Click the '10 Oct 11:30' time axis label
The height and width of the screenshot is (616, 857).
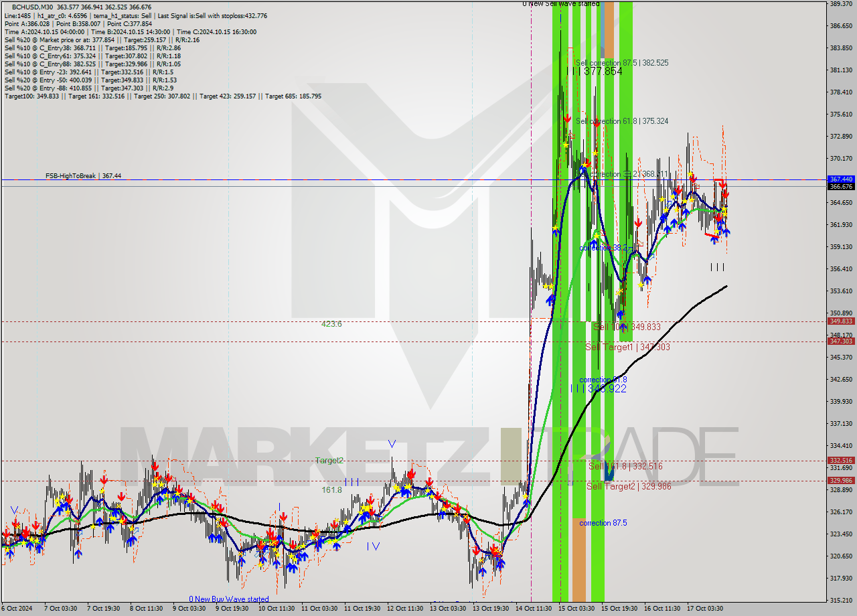[x=276, y=609]
